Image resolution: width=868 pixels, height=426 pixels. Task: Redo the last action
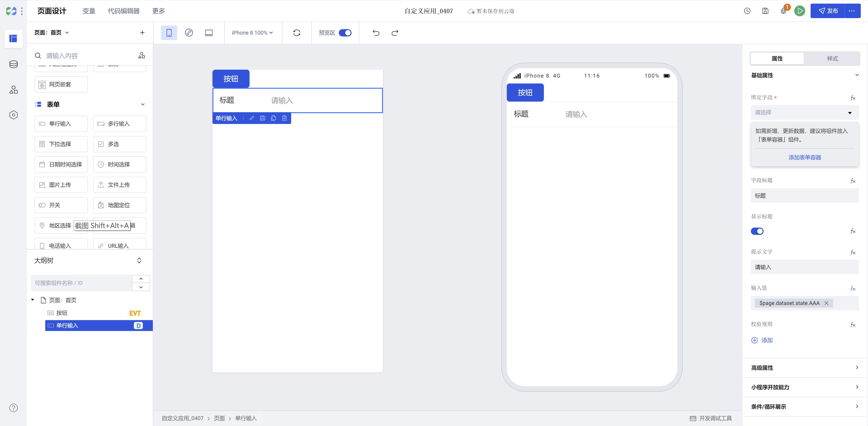(395, 33)
